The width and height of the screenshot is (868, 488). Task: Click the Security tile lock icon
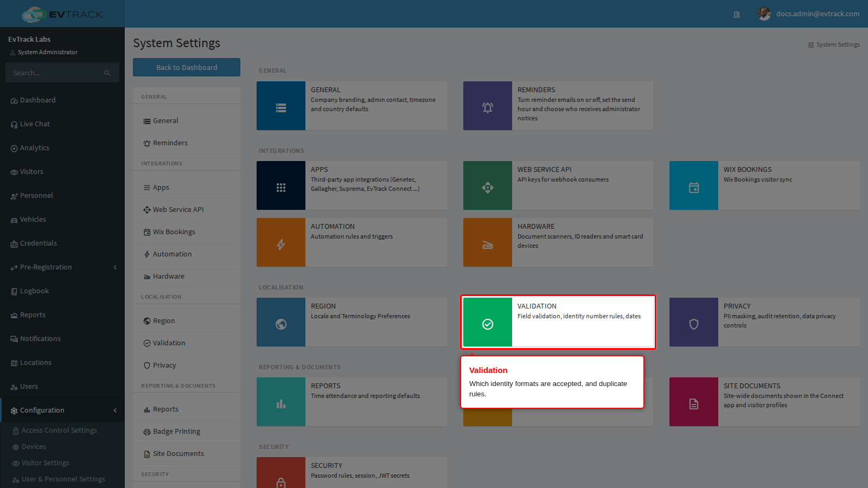click(281, 473)
